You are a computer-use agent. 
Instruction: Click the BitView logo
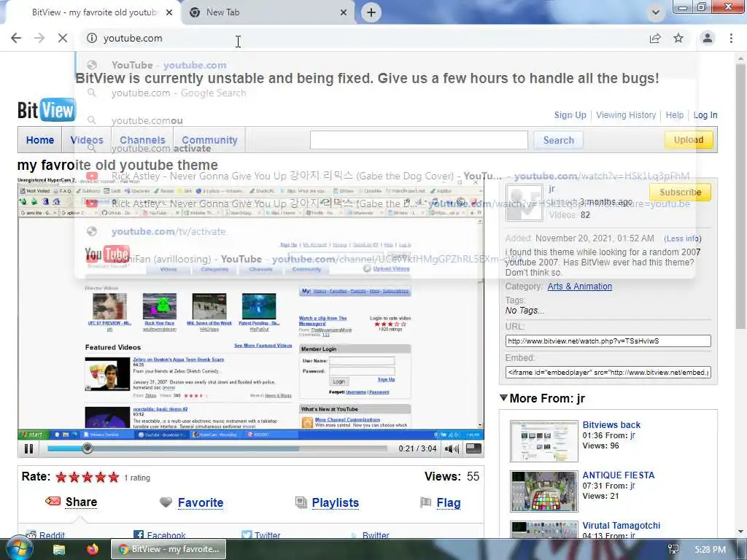[47, 110]
